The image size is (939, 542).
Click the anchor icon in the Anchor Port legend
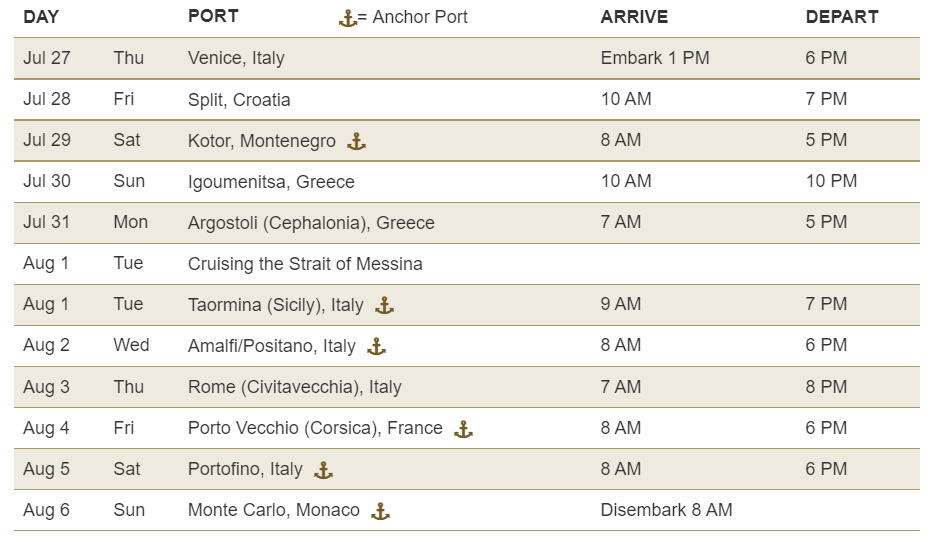(x=348, y=19)
